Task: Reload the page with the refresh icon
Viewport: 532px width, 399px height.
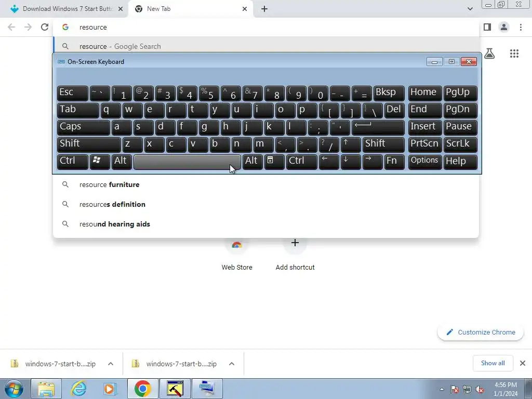Action: click(45, 27)
